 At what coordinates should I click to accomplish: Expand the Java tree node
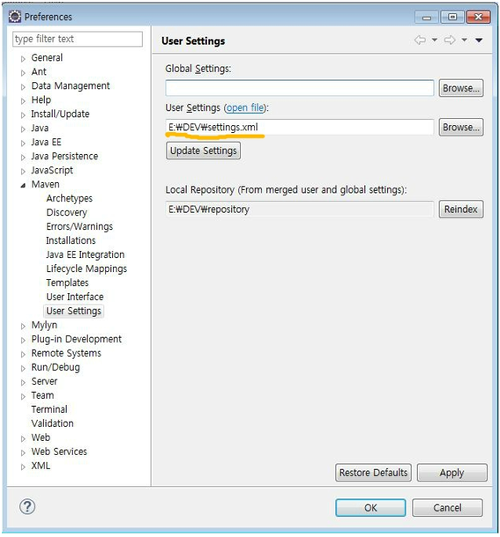tap(23, 129)
